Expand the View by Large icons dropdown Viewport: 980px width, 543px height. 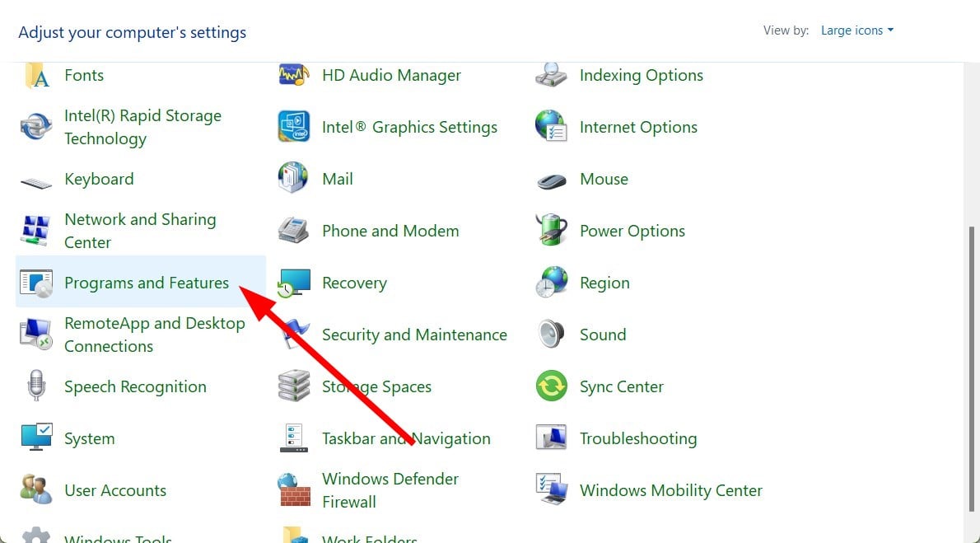coord(856,30)
